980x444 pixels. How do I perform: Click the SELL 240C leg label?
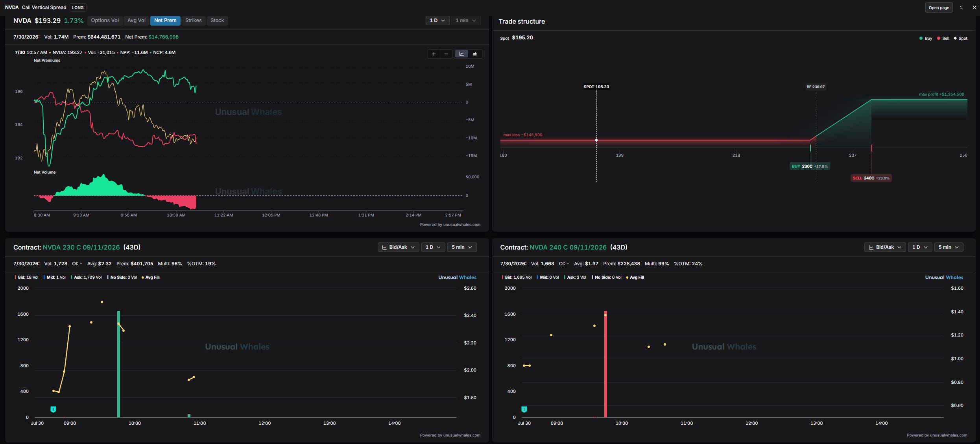click(871, 178)
